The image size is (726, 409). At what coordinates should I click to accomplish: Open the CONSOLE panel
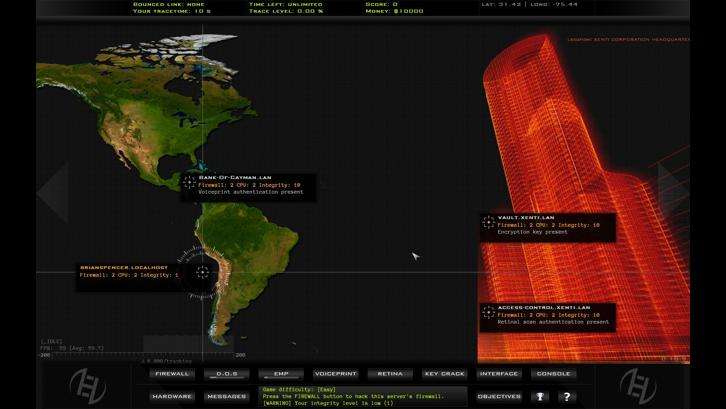pos(553,374)
